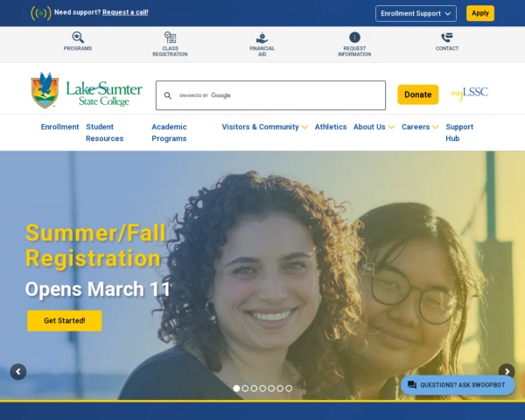Image resolution: width=525 pixels, height=420 pixels.
Task: Click the Class Registration checklist icon
Action: click(x=170, y=37)
